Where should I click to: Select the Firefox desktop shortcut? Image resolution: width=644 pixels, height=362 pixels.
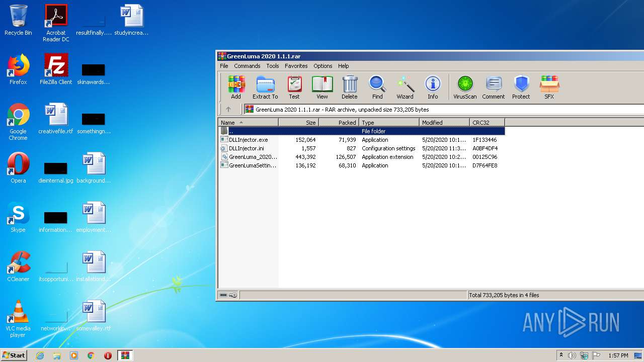click(18, 69)
